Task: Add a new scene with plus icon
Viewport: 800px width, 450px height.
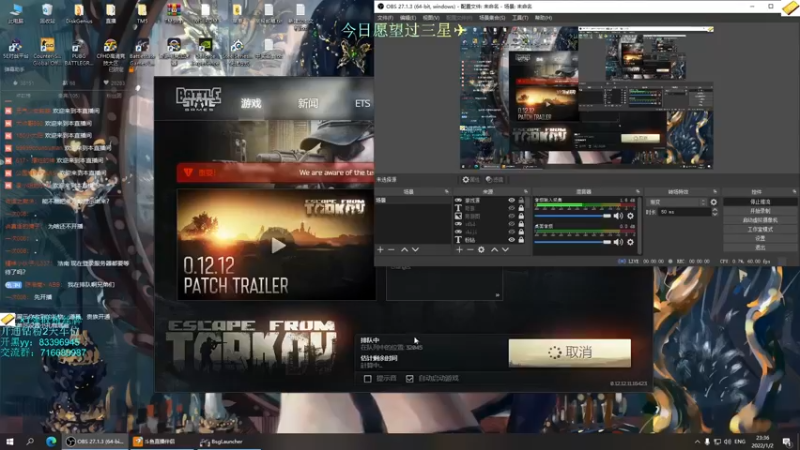Action: [x=380, y=249]
